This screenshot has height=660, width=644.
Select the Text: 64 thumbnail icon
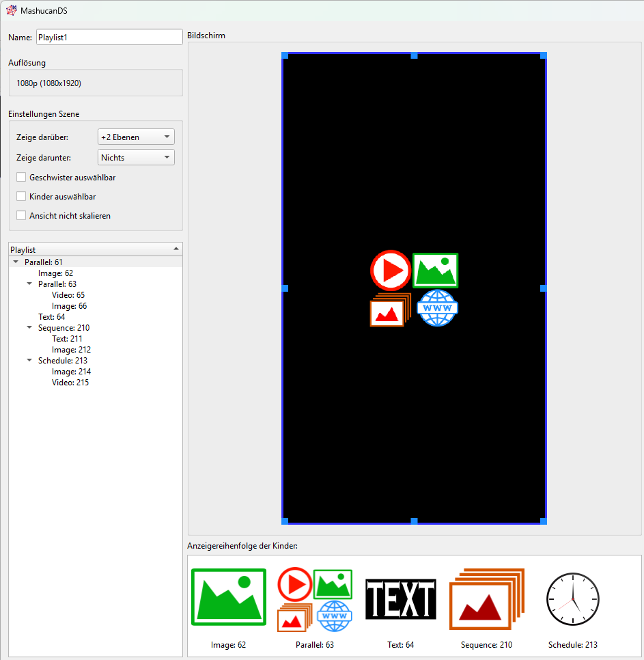coord(400,599)
